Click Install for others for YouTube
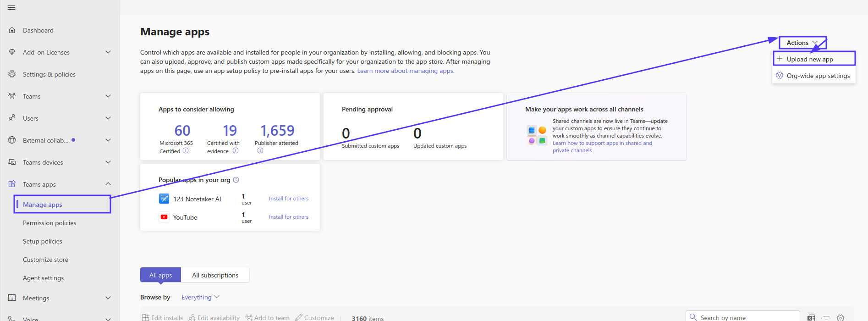This screenshot has height=321, width=868. tap(289, 217)
